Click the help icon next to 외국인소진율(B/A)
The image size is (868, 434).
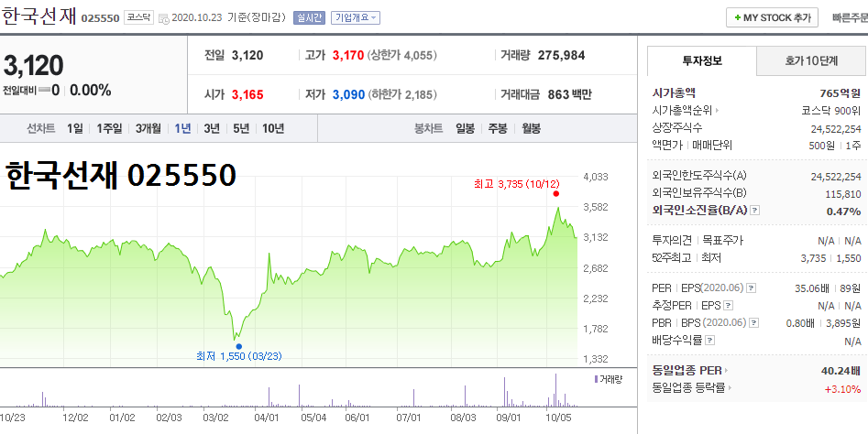[754, 211]
